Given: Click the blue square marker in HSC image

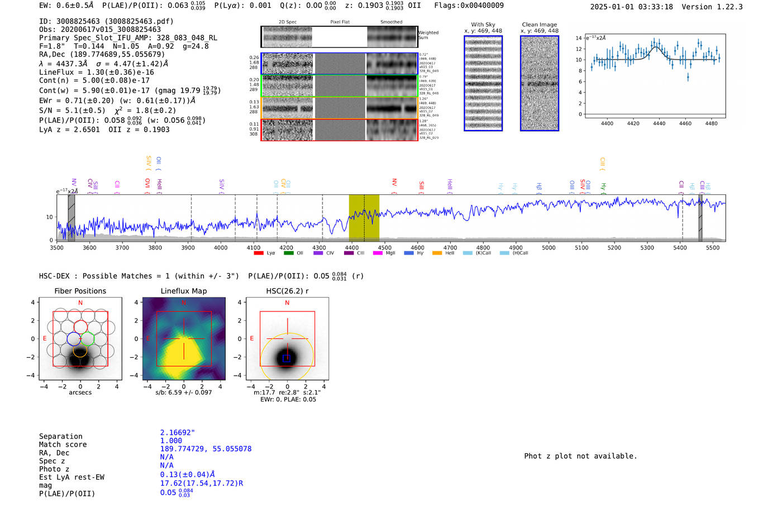Looking at the screenshot, I should click(x=287, y=358).
